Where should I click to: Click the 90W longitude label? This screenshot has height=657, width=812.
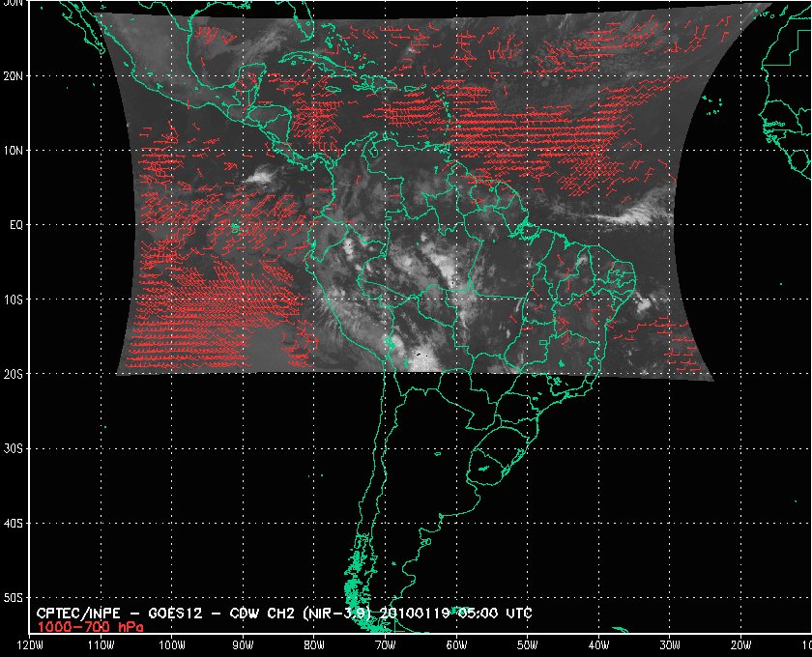tap(243, 645)
